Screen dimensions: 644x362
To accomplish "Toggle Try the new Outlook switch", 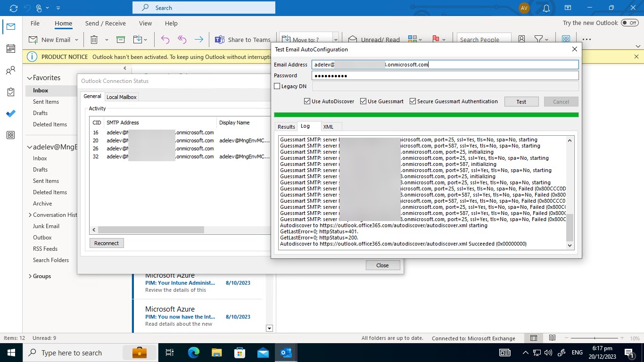I will (x=630, y=23).
